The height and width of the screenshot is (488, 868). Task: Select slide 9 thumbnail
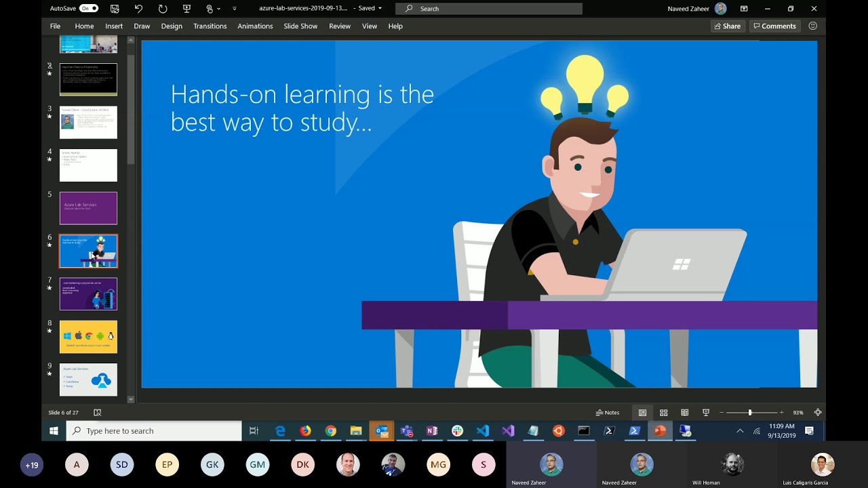pos(88,380)
